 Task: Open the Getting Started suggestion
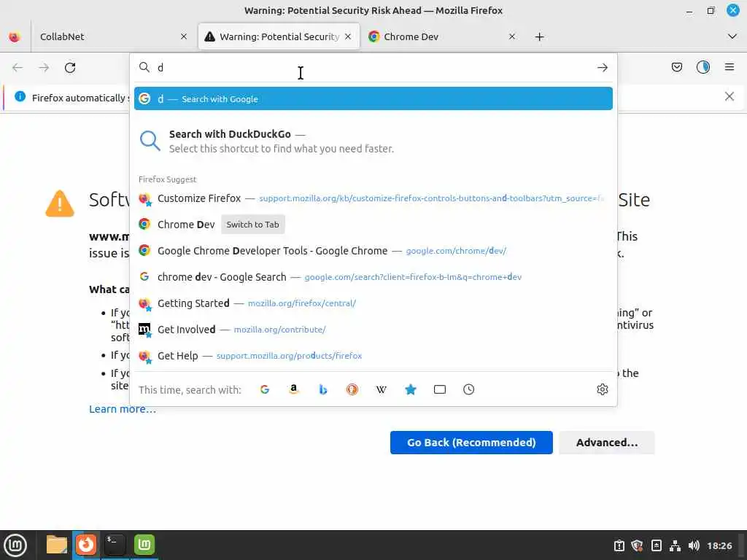(373, 303)
